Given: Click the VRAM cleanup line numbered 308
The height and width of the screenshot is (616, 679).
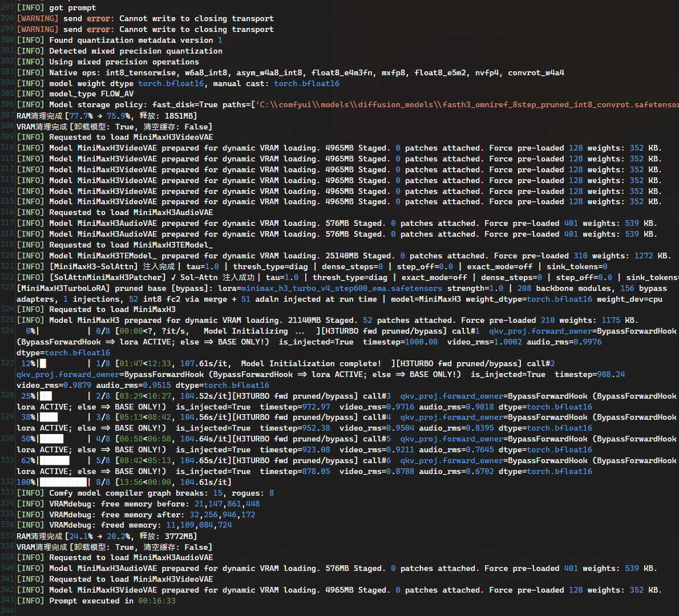Looking at the screenshot, I should 114,127.
